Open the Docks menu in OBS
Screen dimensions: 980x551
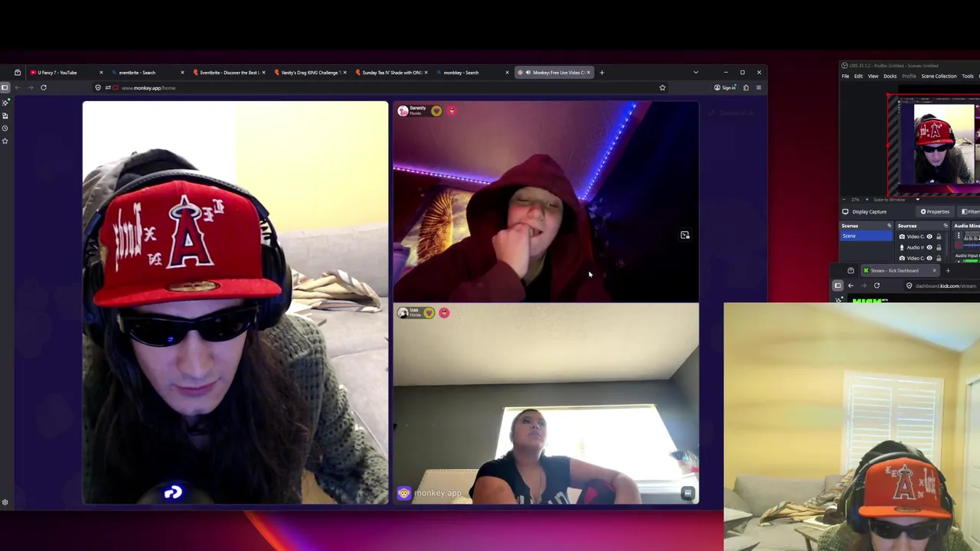(x=890, y=77)
